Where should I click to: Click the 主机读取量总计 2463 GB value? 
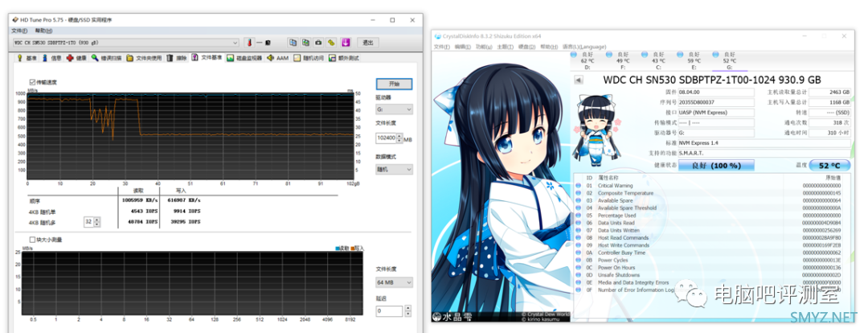pyautogui.click(x=829, y=92)
